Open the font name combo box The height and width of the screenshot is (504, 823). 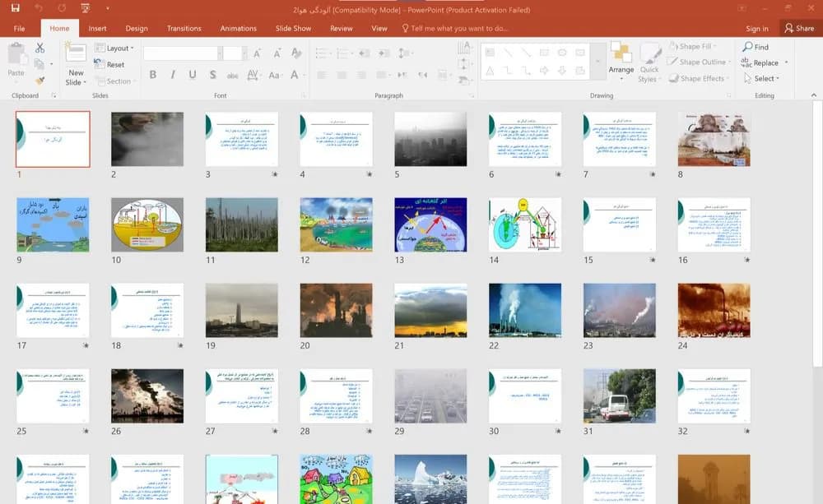[x=182, y=53]
